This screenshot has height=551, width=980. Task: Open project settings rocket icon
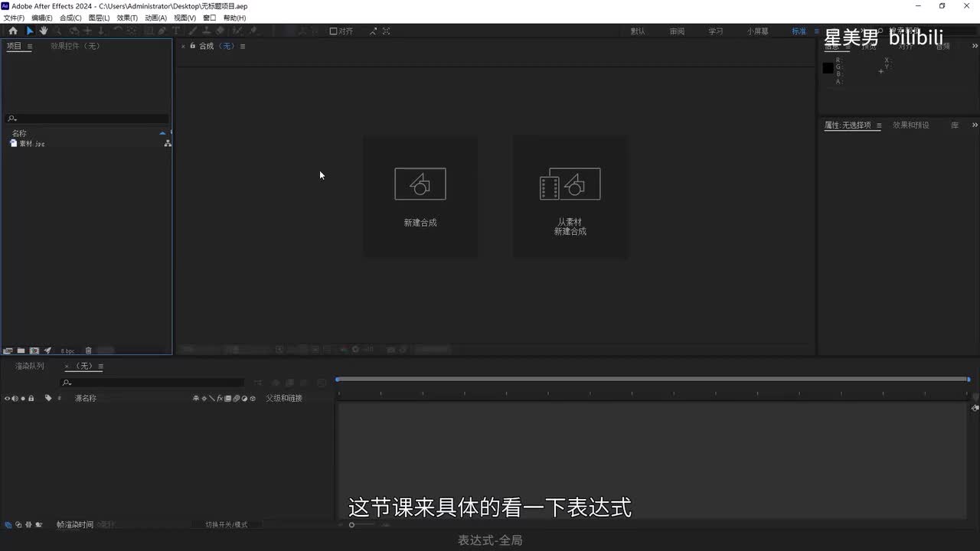click(47, 350)
